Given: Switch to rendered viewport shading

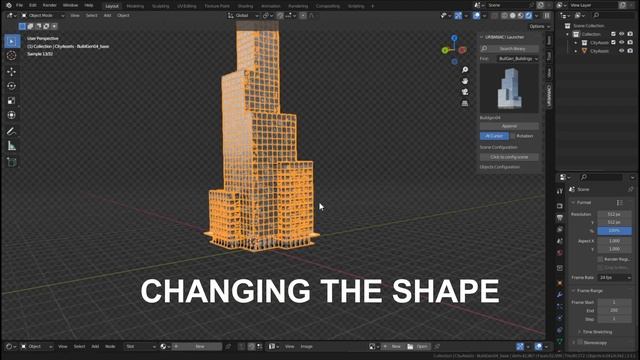Looking at the screenshot, I should tap(529, 16).
